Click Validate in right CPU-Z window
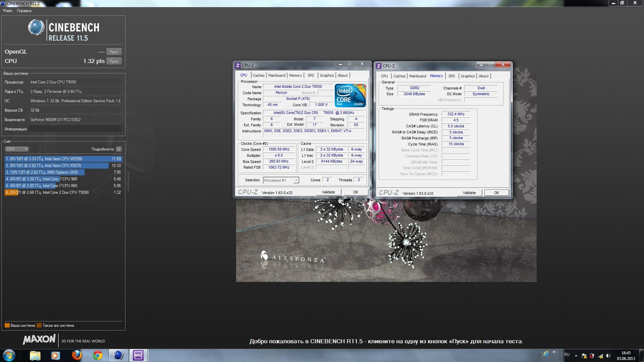Screen dimensions: 644x362 [x=469, y=193]
